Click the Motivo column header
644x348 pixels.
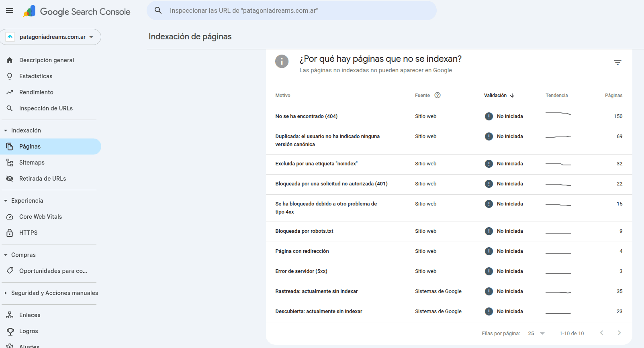pyautogui.click(x=283, y=96)
